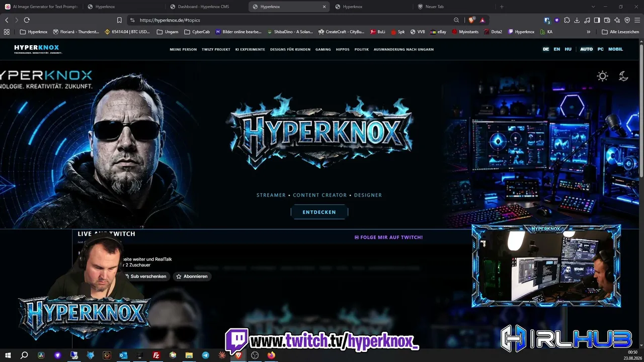Open Auswanderung nach Ungarn link
Image resolution: width=644 pixels, height=362 pixels.
[x=404, y=49]
